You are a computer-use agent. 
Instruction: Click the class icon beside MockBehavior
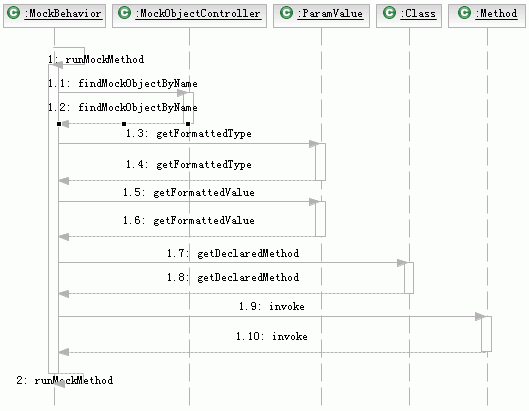pos(14,13)
